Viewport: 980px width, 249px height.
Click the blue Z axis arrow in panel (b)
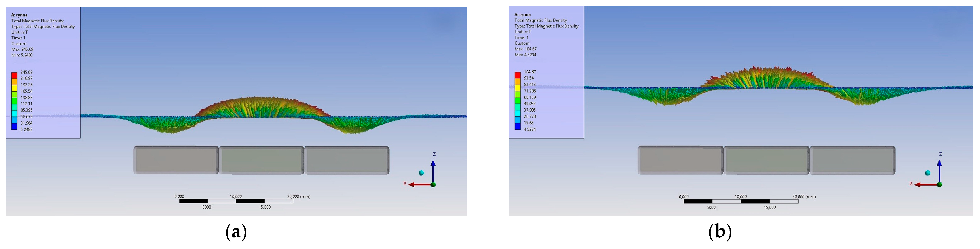pos(939,171)
